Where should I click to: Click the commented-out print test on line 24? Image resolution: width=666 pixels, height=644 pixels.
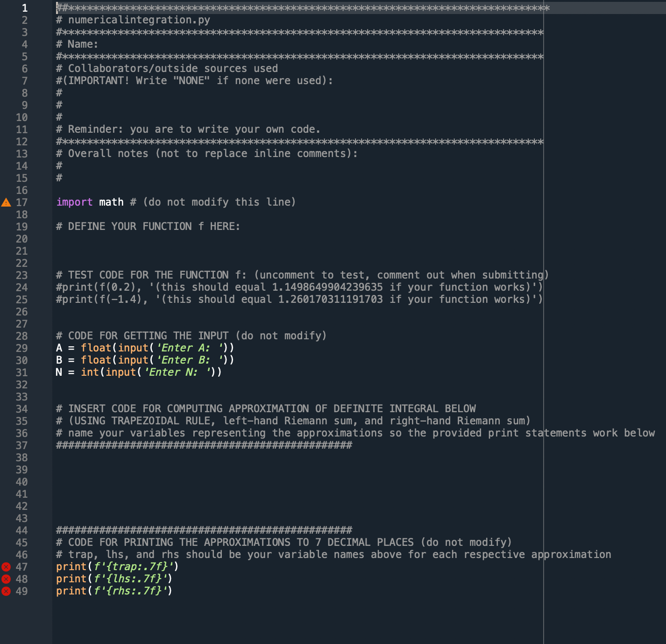pos(299,287)
